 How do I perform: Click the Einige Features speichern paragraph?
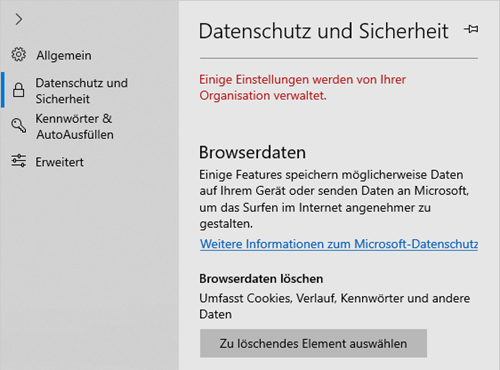coord(334,199)
